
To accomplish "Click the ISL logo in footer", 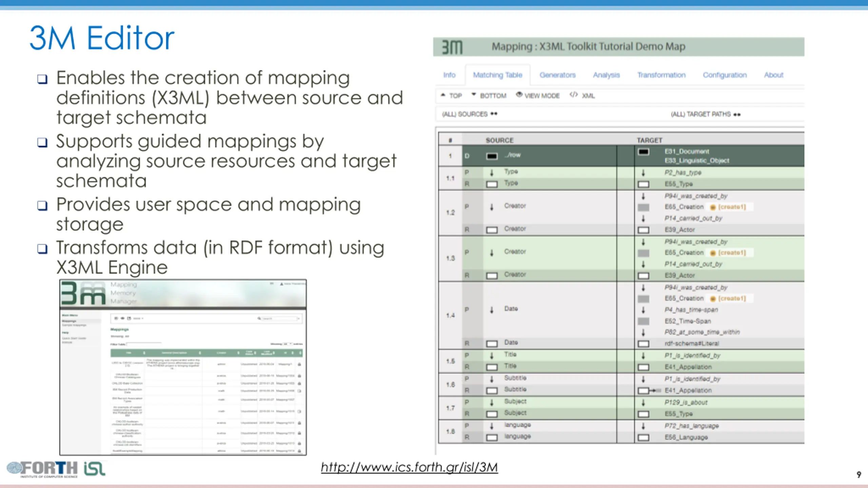I will (x=95, y=469).
